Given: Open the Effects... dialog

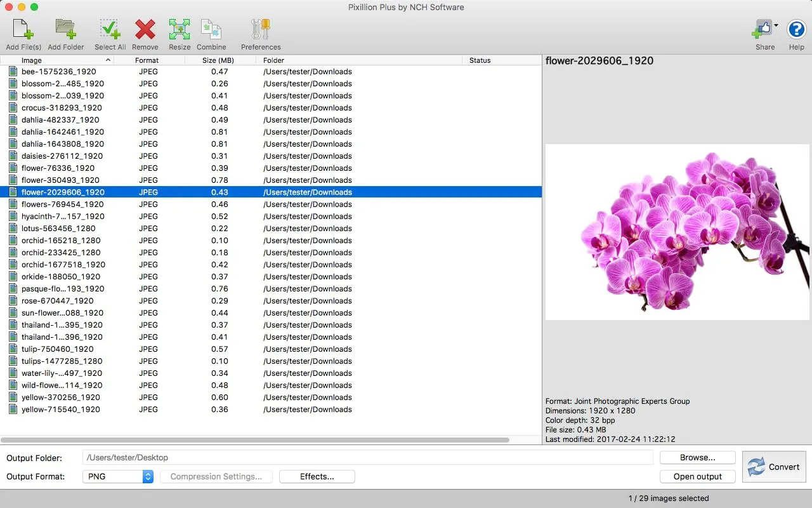Looking at the screenshot, I should click(317, 476).
